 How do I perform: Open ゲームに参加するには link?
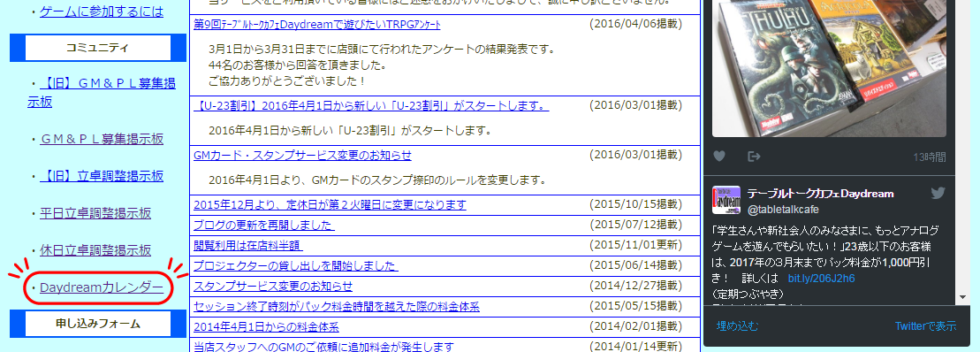tap(102, 11)
